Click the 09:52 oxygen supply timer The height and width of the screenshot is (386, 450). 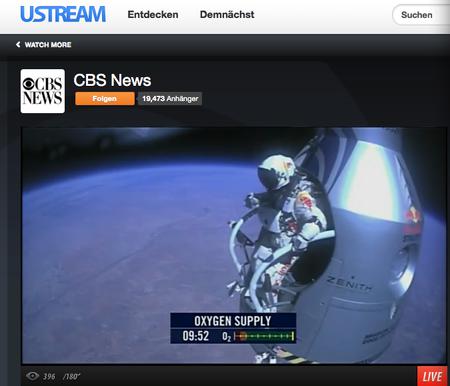pyautogui.click(x=196, y=336)
